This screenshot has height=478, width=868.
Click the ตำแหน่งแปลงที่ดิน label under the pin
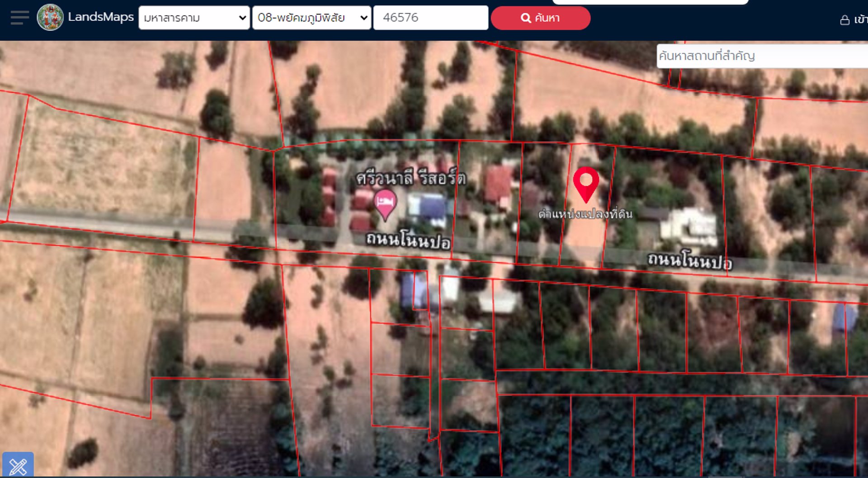click(585, 214)
